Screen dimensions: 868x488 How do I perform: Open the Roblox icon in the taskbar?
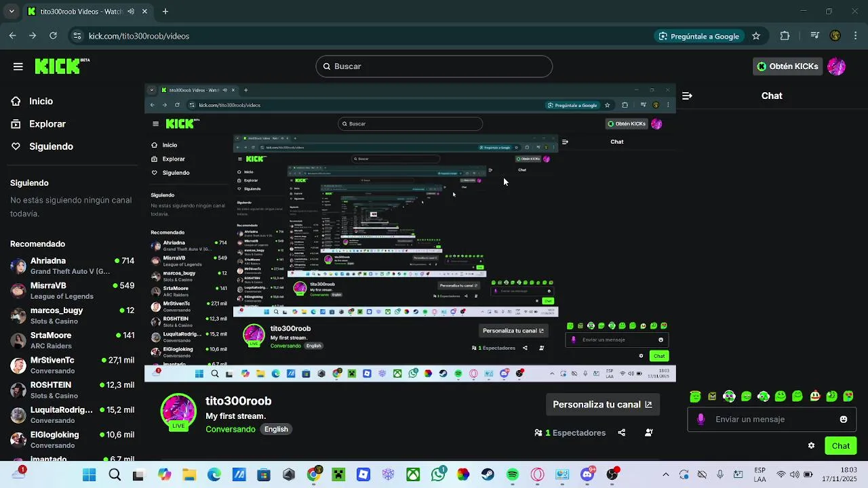coord(363,475)
